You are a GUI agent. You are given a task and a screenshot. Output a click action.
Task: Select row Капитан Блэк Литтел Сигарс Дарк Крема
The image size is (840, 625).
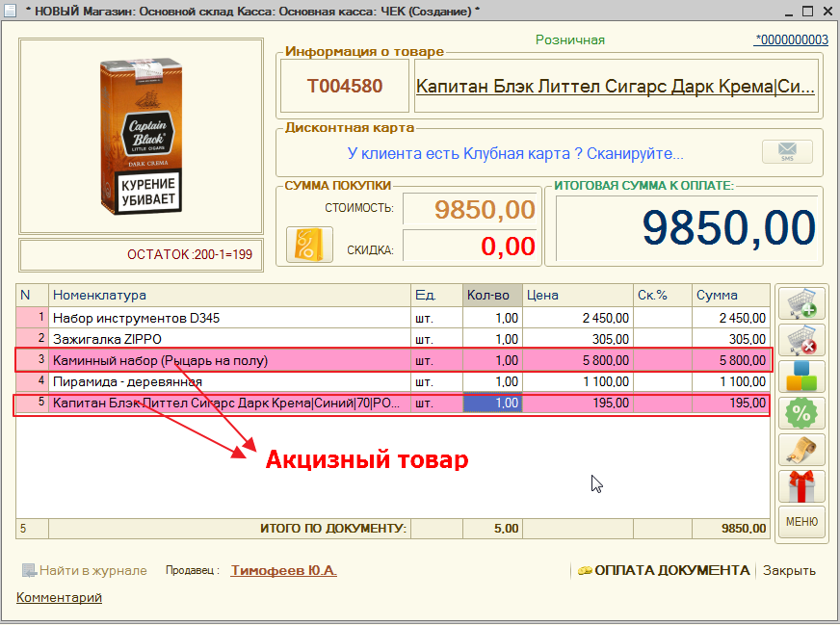click(393, 403)
